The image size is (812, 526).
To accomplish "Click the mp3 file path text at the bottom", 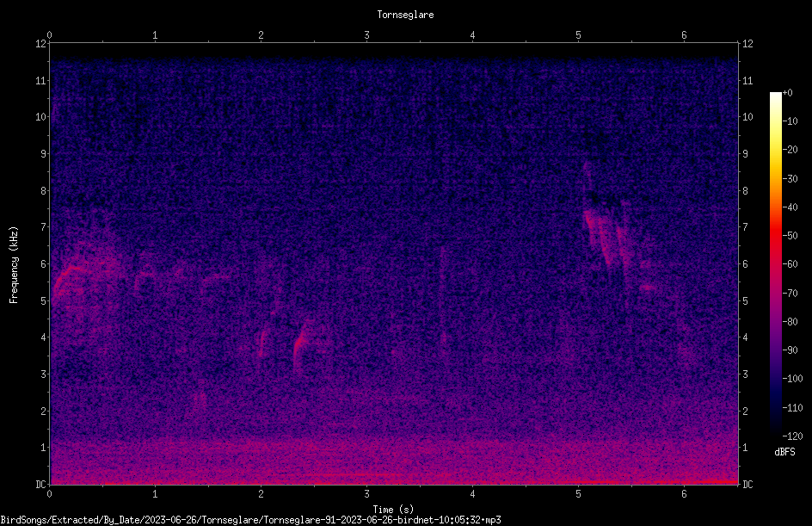I will (x=250, y=520).
